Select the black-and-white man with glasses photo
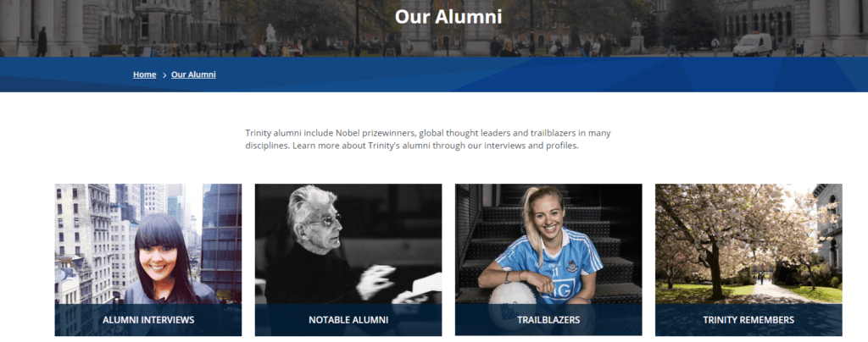The height and width of the screenshot is (342, 868). point(348,244)
